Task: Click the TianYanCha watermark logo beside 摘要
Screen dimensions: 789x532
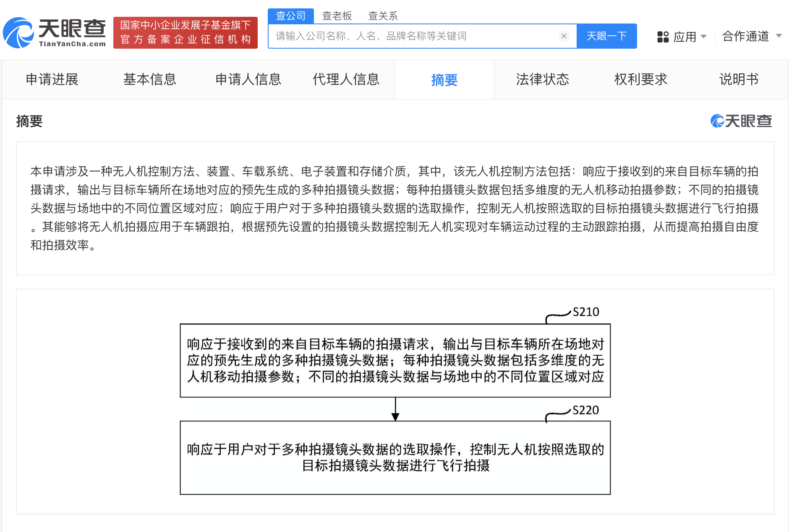Action: (741, 121)
